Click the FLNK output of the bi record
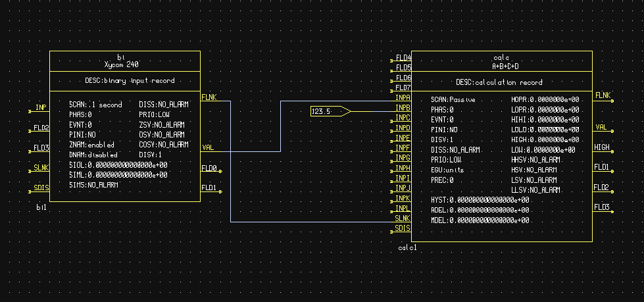This screenshot has width=644, height=302. click(209, 97)
